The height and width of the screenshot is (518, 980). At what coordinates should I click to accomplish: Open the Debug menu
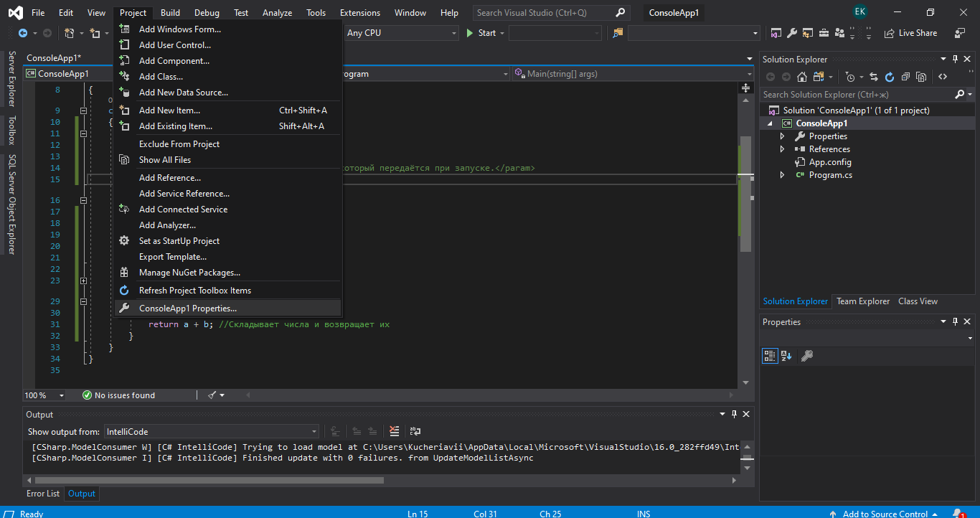click(x=207, y=13)
